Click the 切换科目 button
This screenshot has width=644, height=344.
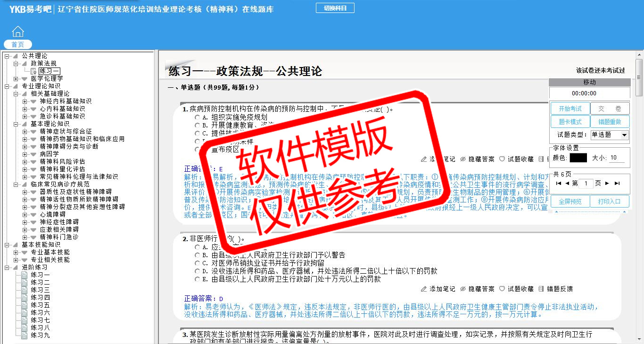pos(335,8)
